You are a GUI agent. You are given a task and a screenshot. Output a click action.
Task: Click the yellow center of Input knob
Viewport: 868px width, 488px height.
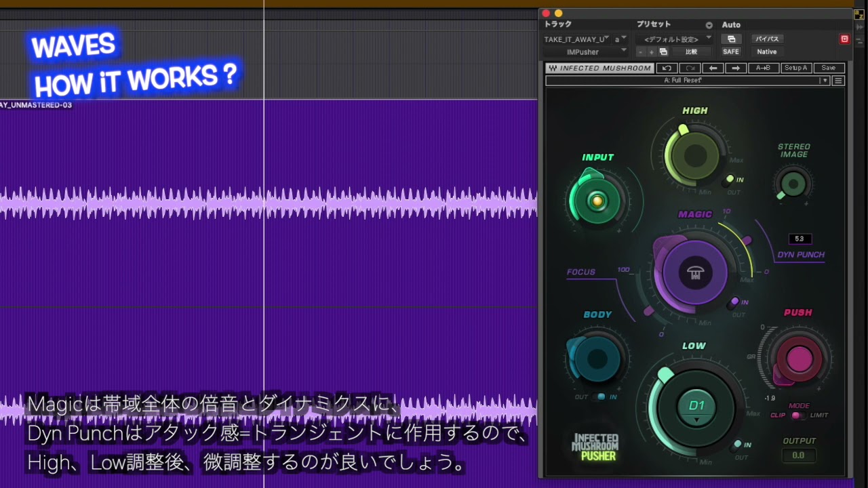(597, 201)
